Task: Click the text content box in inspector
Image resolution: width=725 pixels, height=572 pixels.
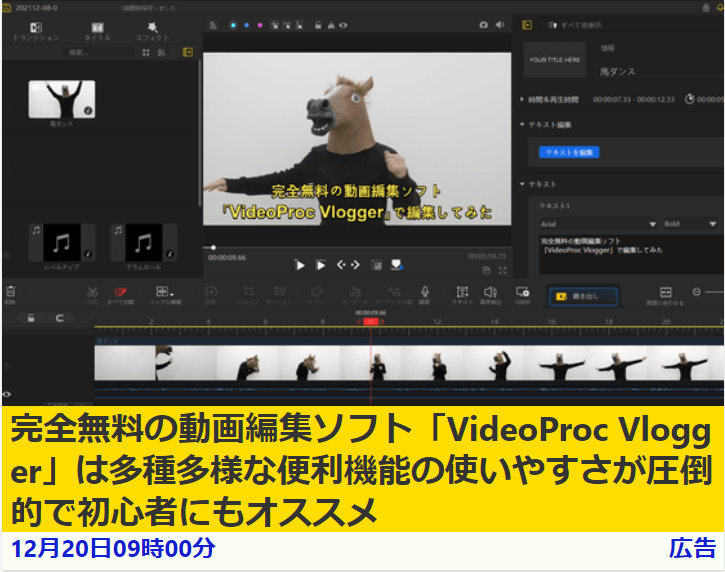Action: [631, 255]
